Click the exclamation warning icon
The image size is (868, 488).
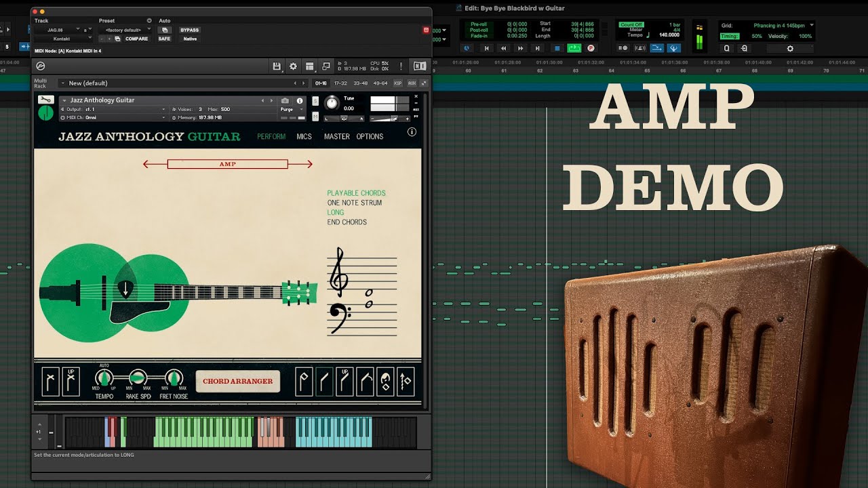(x=401, y=66)
